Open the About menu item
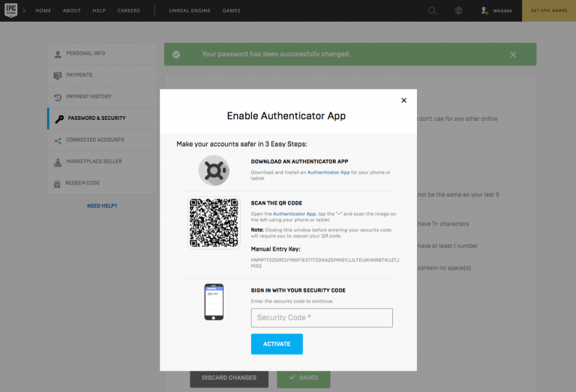The image size is (576, 392). tap(72, 10)
